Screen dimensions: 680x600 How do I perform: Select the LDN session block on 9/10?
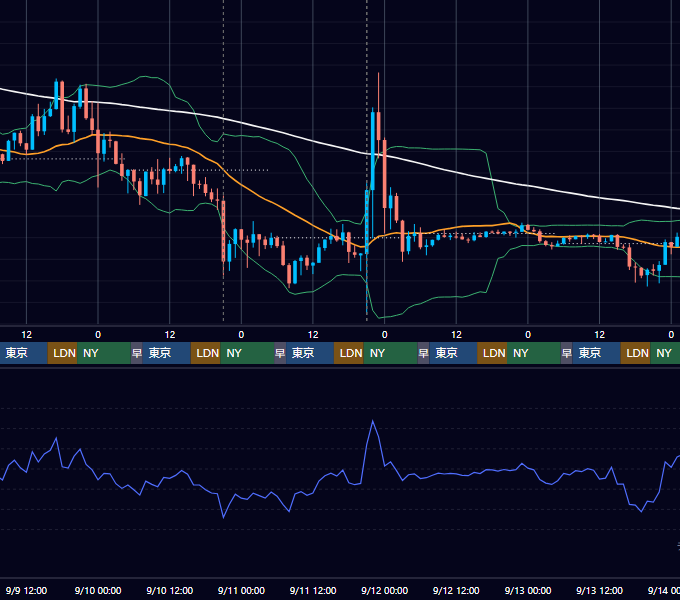click(x=206, y=353)
